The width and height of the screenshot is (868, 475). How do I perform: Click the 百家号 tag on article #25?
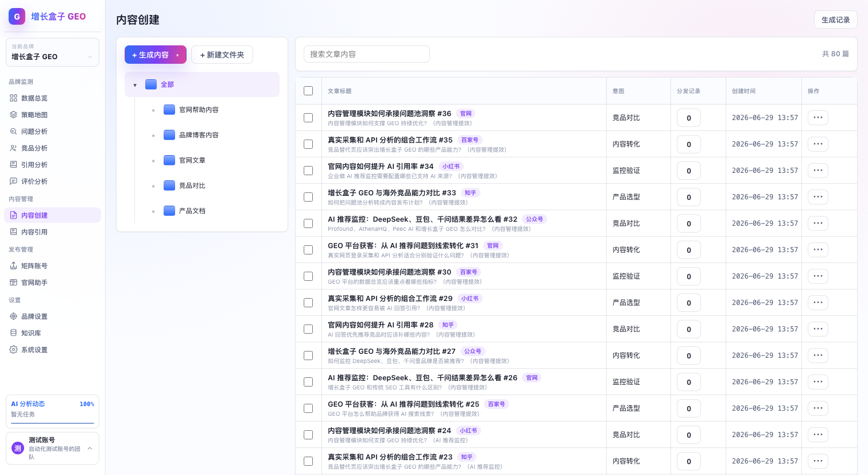[x=496, y=404]
